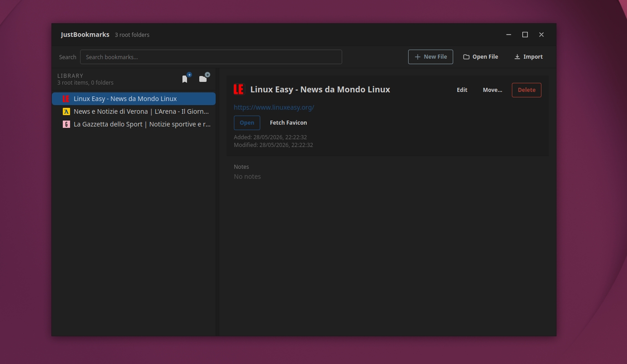Open a bookmarks file with Open File
Image resolution: width=627 pixels, height=364 pixels.
[480, 57]
